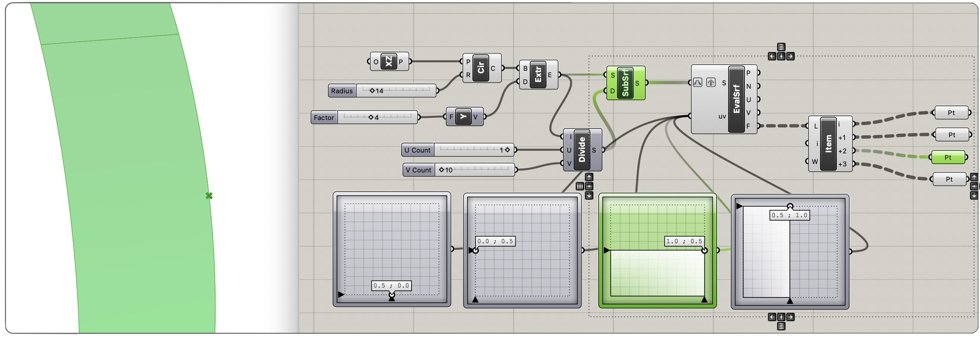The image size is (980, 338).
Task: Click the list icon below the group
Action: [x=781, y=326]
